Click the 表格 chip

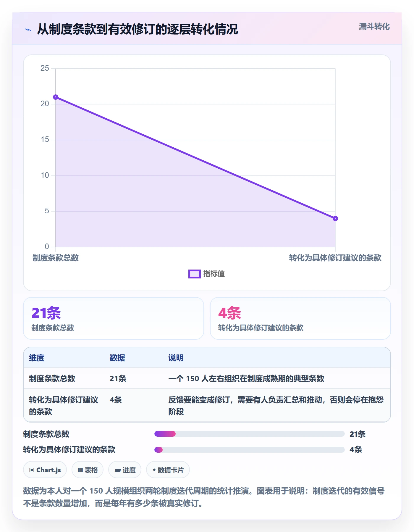[x=88, y=470]
